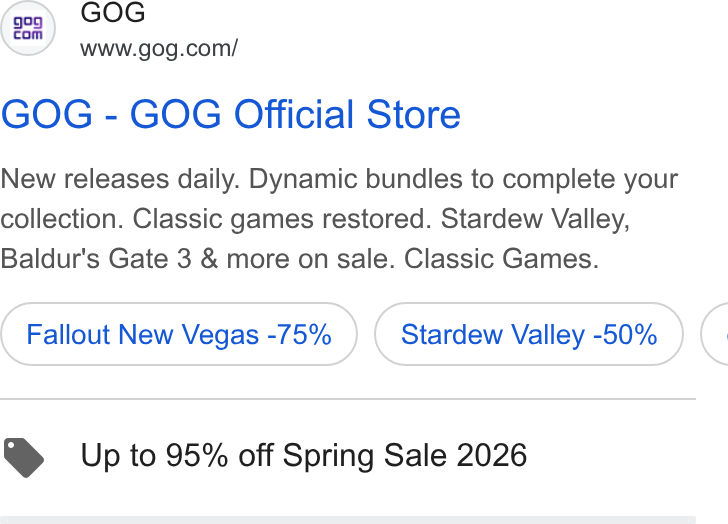Click the horizontal divider above the promo
The height and width of the screenshot is (524, 728).
pos(348,399)
